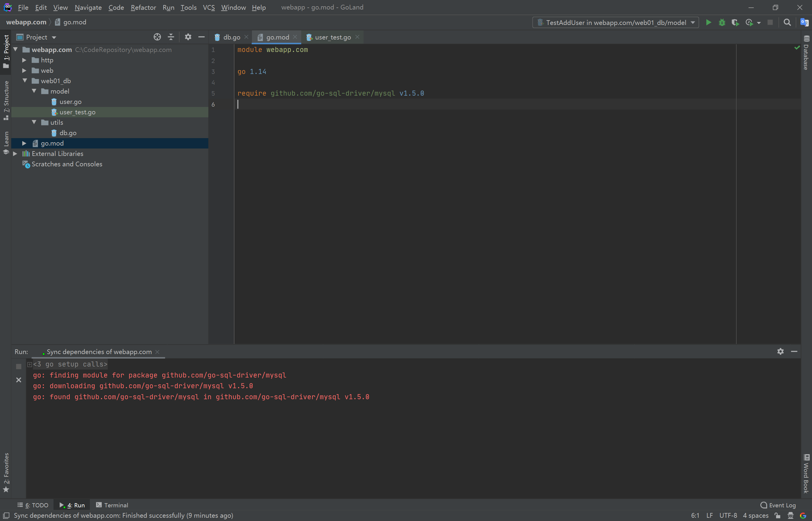
Task: Expand the External Libraries node
Action: point(15,154)
